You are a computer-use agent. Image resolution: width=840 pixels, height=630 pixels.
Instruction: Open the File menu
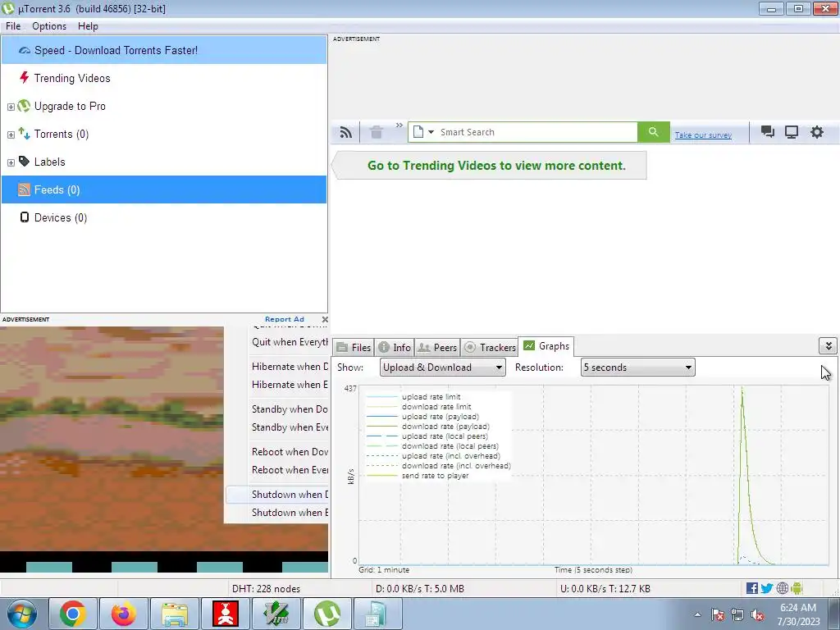[x=13, y=26]
